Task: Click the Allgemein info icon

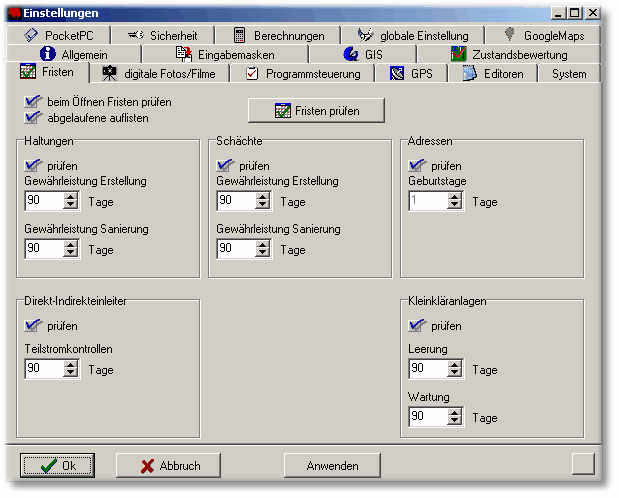Action: point(47,54)
